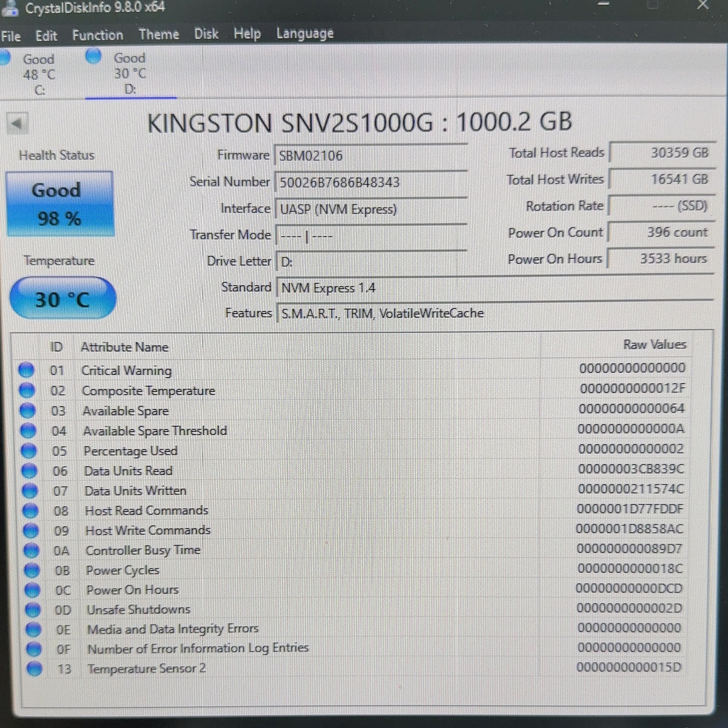The height and width of the screenshot is (728, 728).
Task: Click the CrystalDiskInfo app icon in title bar
Action: coord(10,8)
